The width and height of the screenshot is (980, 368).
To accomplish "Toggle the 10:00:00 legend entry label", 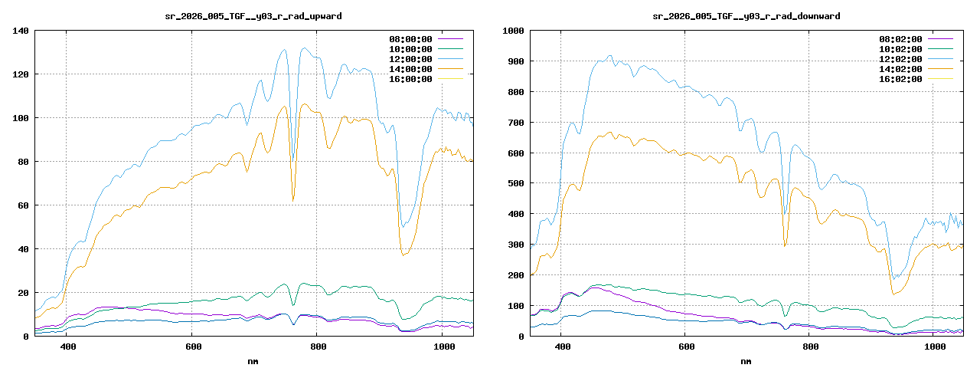I will (410, 48).
